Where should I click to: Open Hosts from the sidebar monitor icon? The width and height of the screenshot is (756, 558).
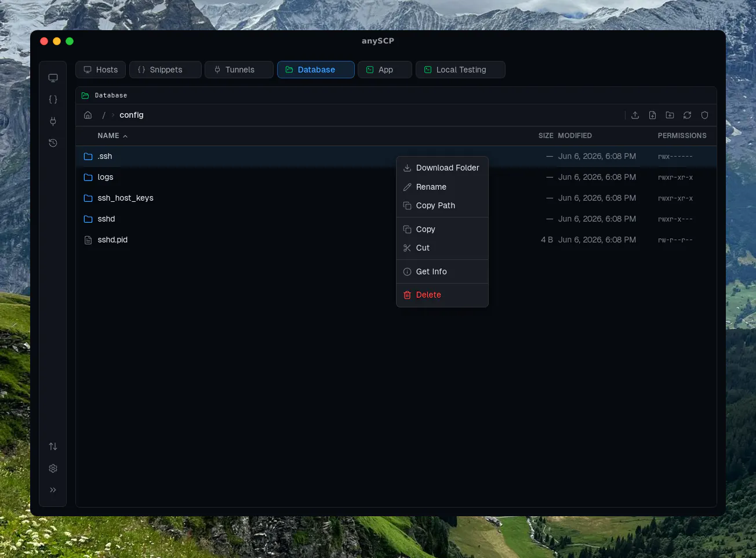tap(53, 78)
